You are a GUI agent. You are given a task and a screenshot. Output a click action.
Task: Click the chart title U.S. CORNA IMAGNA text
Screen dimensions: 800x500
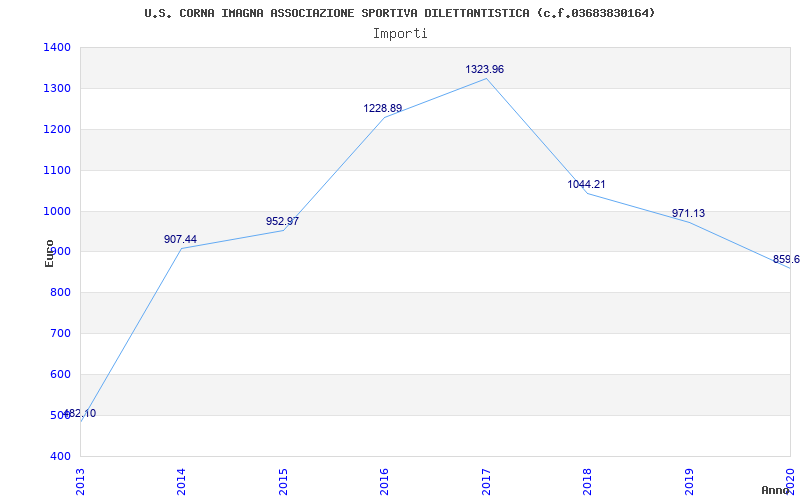coord(399,13)
